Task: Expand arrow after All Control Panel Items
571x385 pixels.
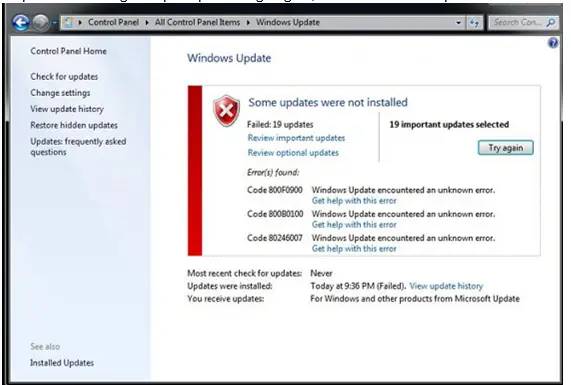Action: tap(248, 23)
